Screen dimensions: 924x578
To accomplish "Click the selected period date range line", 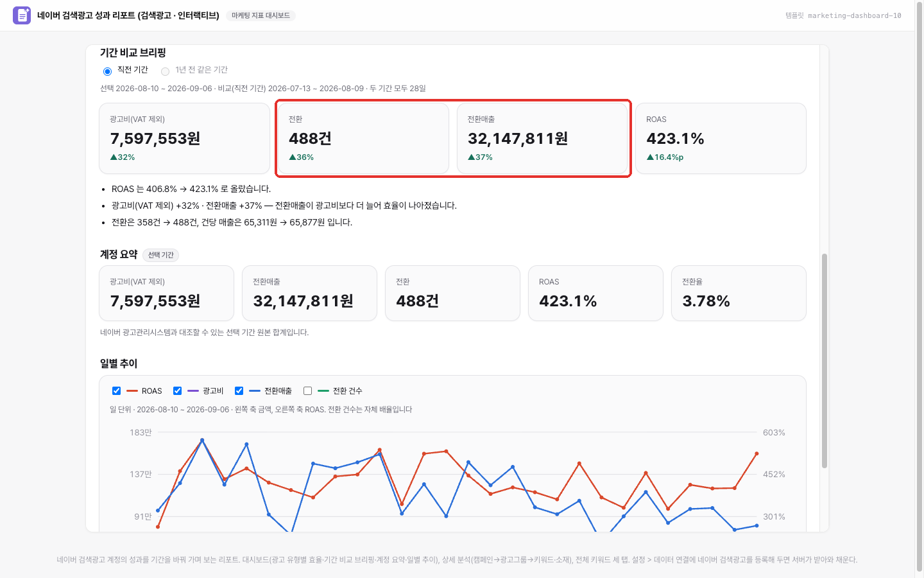I will [x=263, y=89].
